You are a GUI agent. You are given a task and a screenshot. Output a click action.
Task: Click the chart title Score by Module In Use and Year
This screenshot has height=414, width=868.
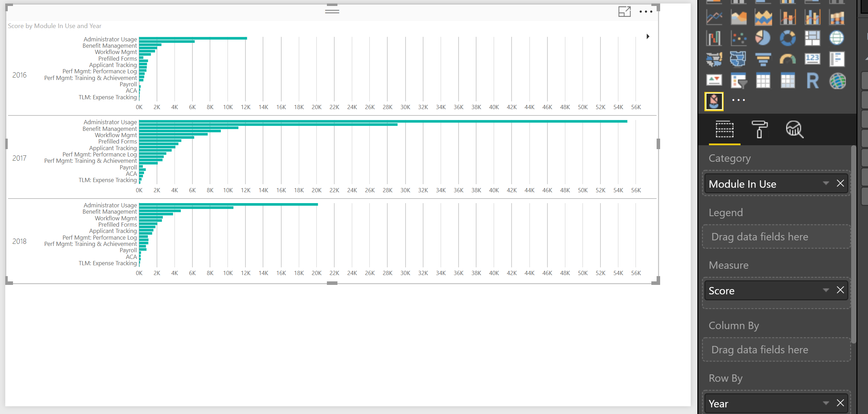55,26
